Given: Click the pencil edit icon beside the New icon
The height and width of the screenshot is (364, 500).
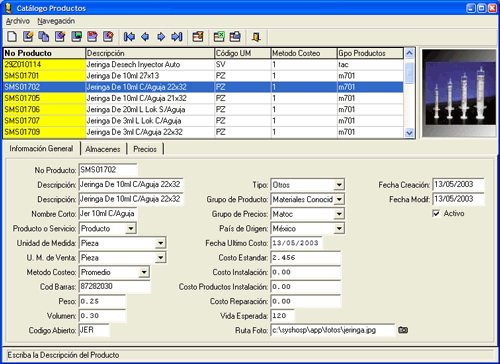Looking at the screenshot, I should point(28,36).
